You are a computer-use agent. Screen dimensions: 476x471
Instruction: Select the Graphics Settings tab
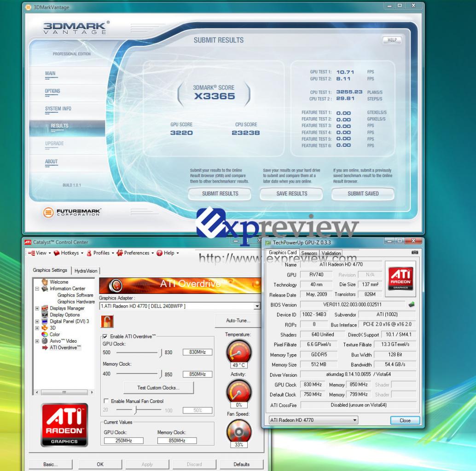tap(50, 270)
